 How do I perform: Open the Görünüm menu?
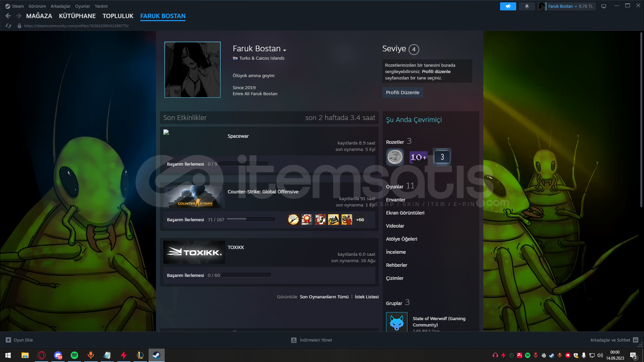(37, 6)
